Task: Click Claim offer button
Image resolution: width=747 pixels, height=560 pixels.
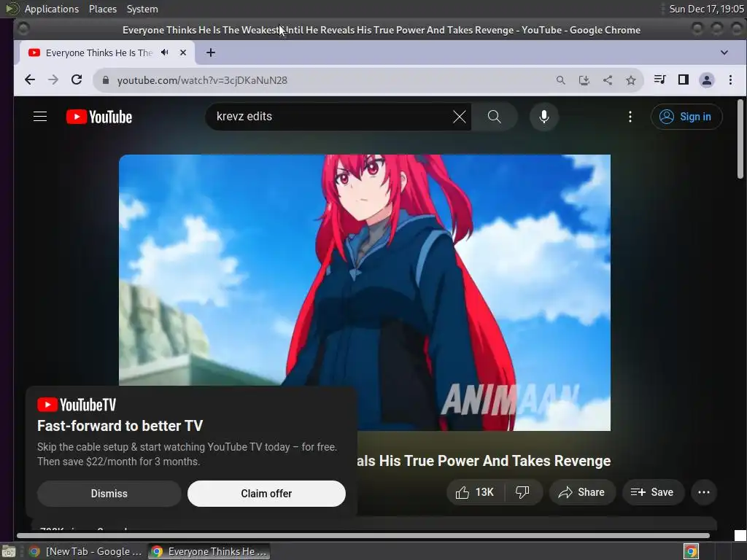Action: click(266, 494)
